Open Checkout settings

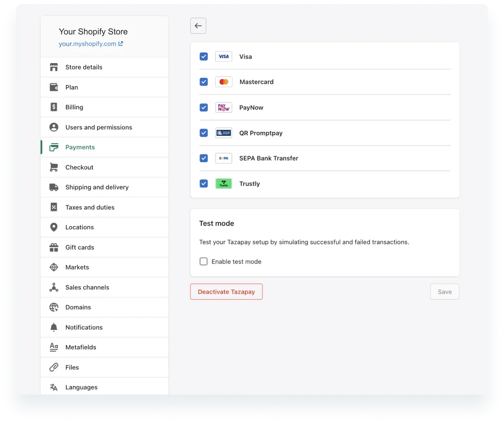pos(104,167)
